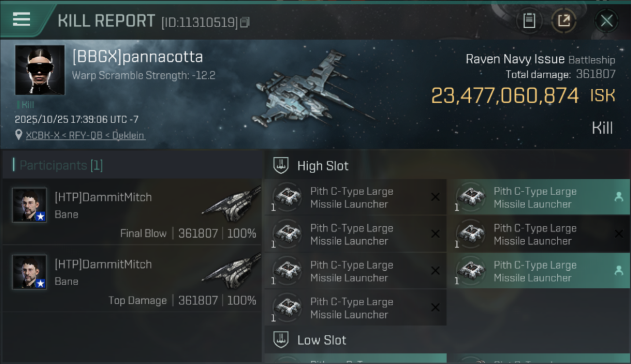Screen dimensions: 631x364
Task: Close the kill report window
Action: pyautogui.click(x=606, y=21)
